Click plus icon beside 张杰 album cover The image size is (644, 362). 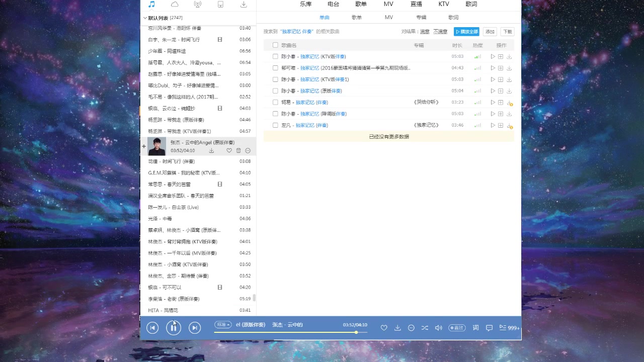click(144, 147)
